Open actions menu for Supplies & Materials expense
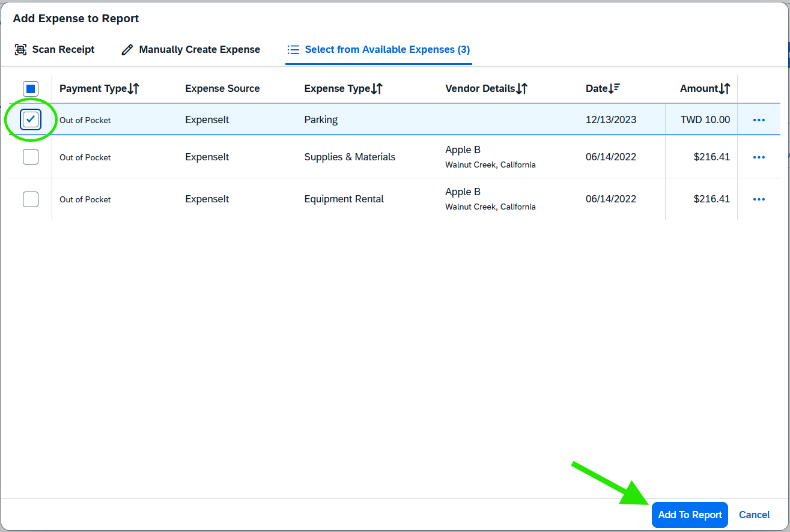This screenshot has width=790, height=532. coord(759,157)
